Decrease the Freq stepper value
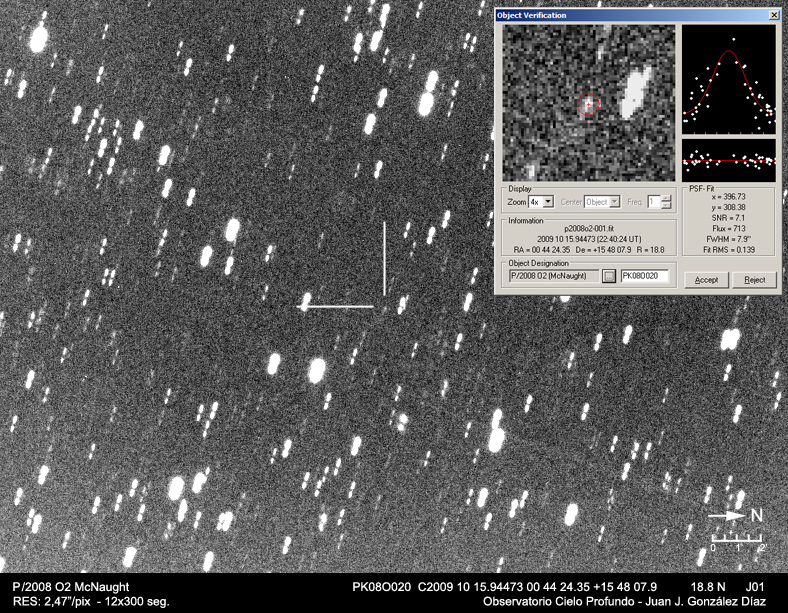The height and width of the screenshot is (613, 788). coord(666,206)
